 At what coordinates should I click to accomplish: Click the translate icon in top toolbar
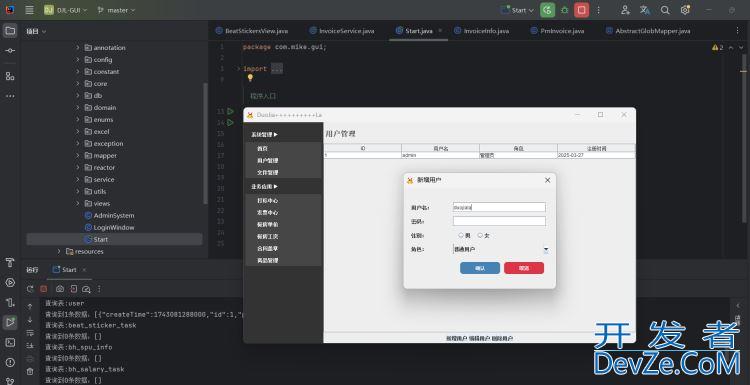645,10
